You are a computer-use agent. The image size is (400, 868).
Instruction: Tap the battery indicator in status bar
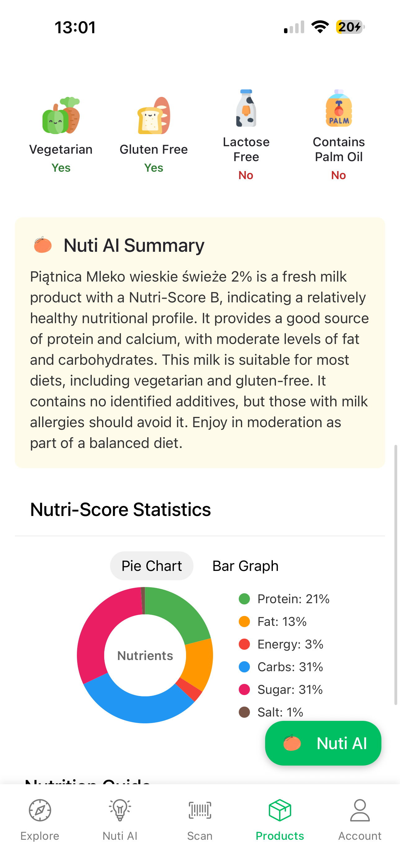pyautogui.click(x=350, y=27)
